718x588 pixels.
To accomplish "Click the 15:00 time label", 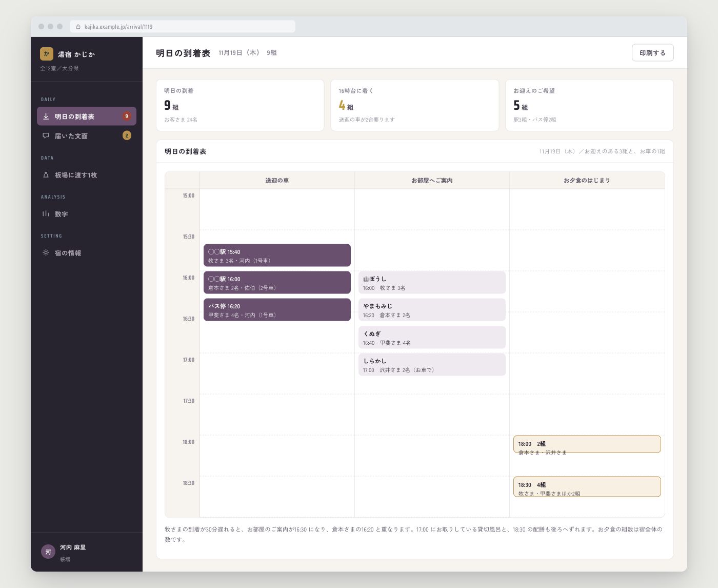I will pyautogui.click(x=189, y=196).
